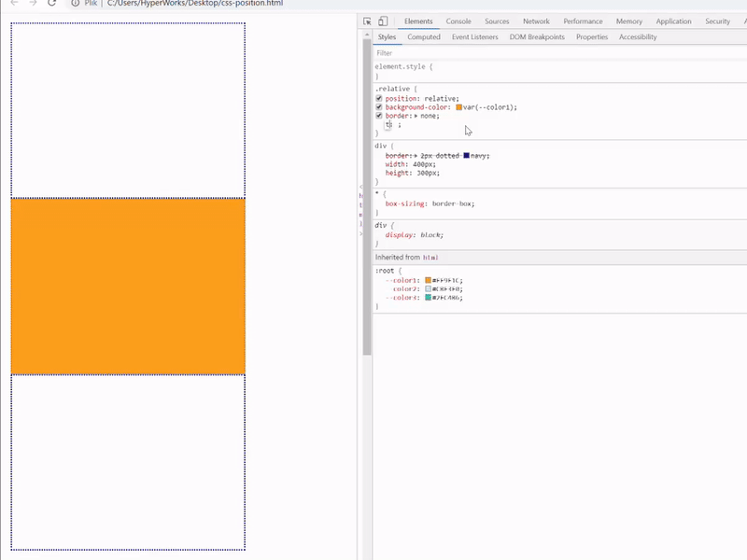Open the Sources tab
The height and width of the screenshot is (560, 747).
497,21
